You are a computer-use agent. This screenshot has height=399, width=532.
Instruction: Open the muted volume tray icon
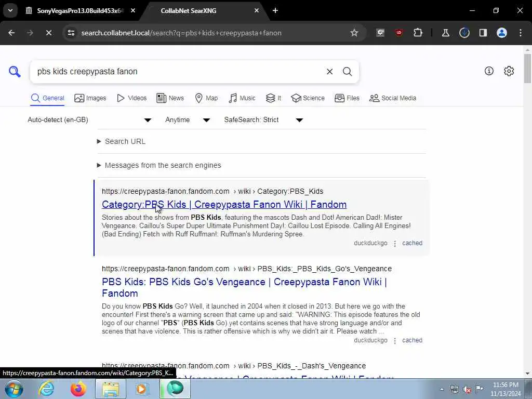pos(467,390)
